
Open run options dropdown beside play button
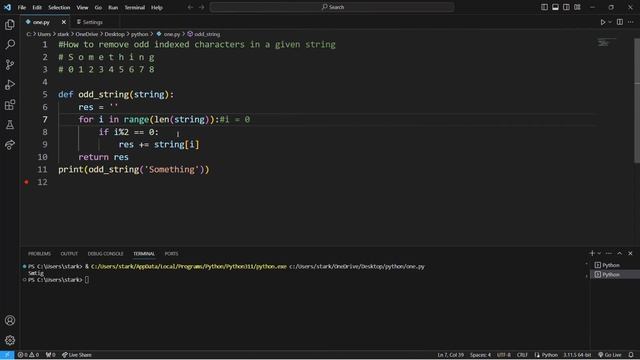610,22
